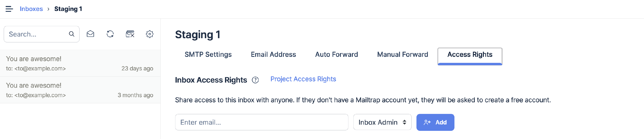644x139 pixels.
Task: Go back to Inboxes breadcrumb
Action: pyautogui.click(x=31, y=9)
